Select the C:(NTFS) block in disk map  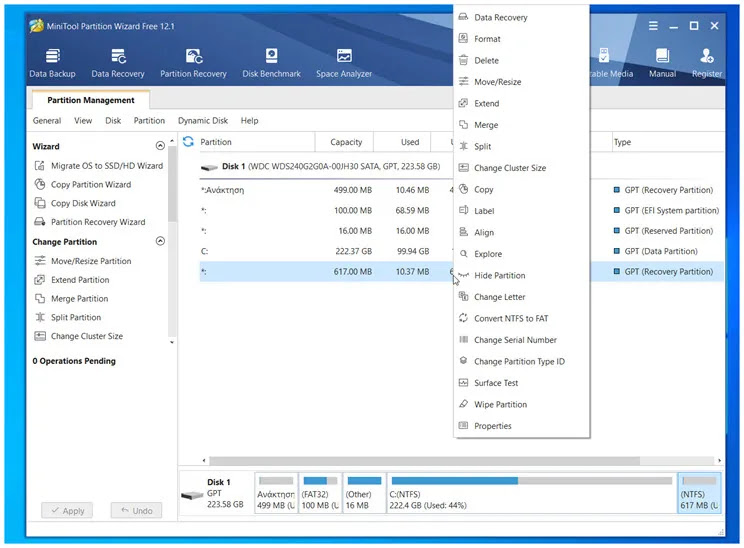[532, 493]
